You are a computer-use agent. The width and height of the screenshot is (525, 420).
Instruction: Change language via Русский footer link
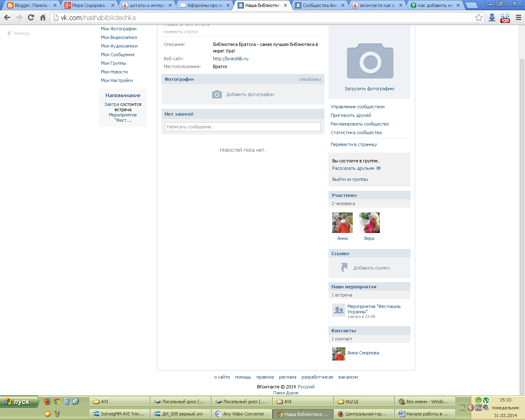pyautogui.click(x=306, y=387)
